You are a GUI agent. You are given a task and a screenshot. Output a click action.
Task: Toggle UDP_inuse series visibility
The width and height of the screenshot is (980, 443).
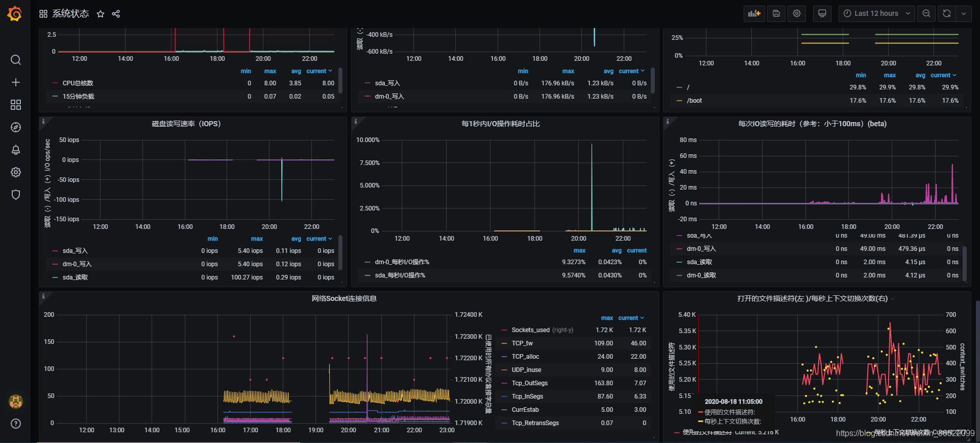526,370
